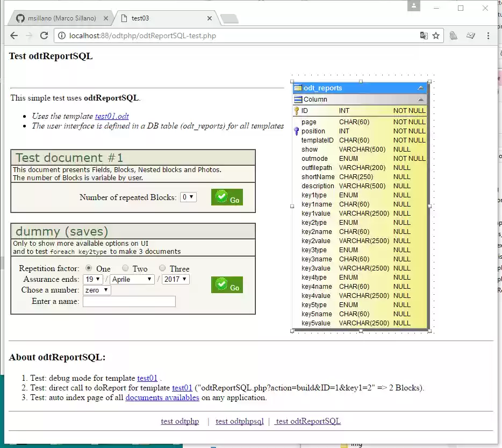The image size is (502, 448).
Task: Click the bookmark star in the address bar
Action: click(x=436, y=35)
